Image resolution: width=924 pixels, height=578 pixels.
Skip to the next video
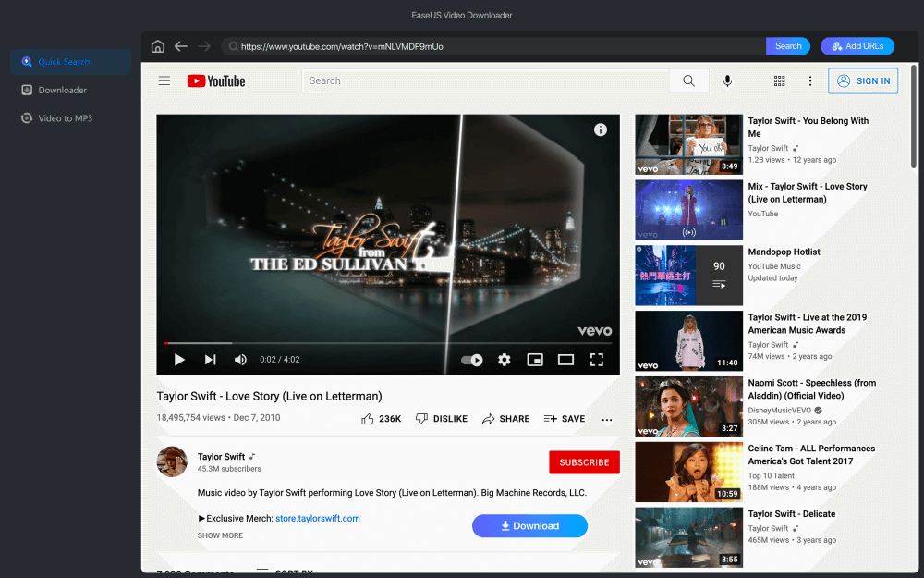pyautogui.click(x=210, y=360)
